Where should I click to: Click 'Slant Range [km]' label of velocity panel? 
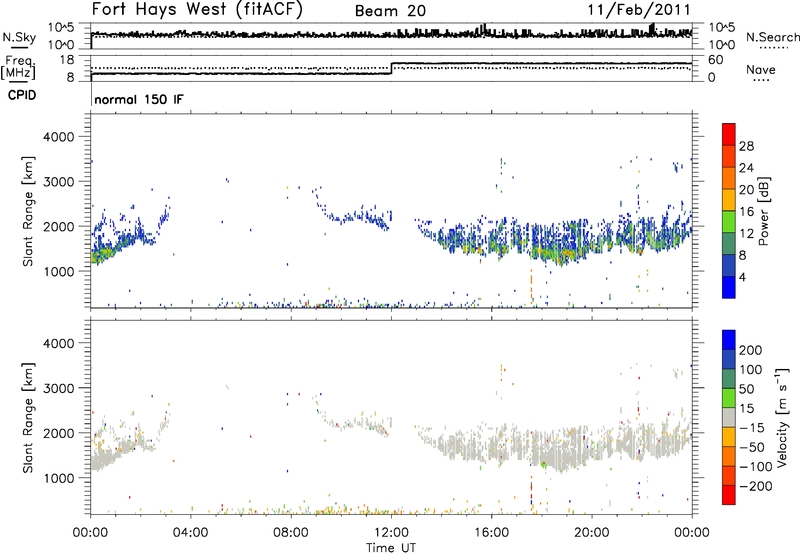click(28, 417)
